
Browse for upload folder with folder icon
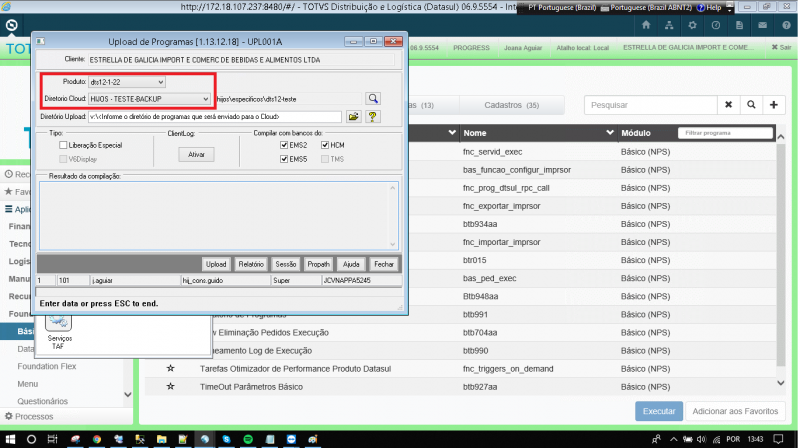coord(353,117)
